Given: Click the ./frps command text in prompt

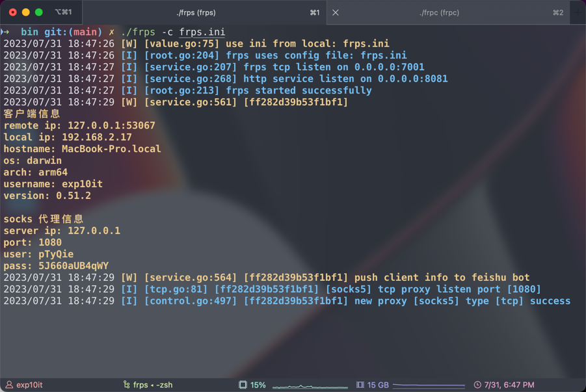Looking at the screenshot, I should pyautogui.click(x=138, y=32).
